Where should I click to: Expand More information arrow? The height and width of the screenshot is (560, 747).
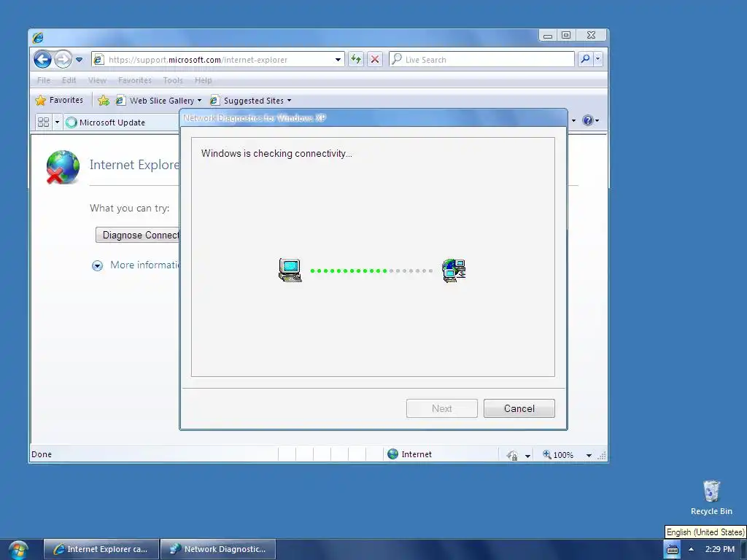(x=97, y=265)
